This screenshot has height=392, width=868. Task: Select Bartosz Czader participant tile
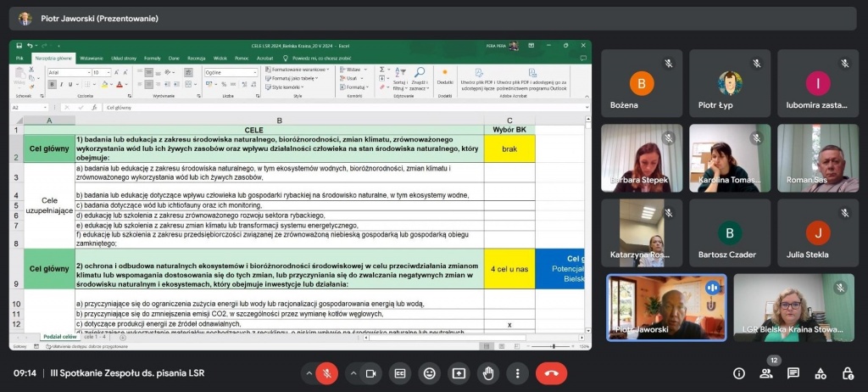[730, 232]
